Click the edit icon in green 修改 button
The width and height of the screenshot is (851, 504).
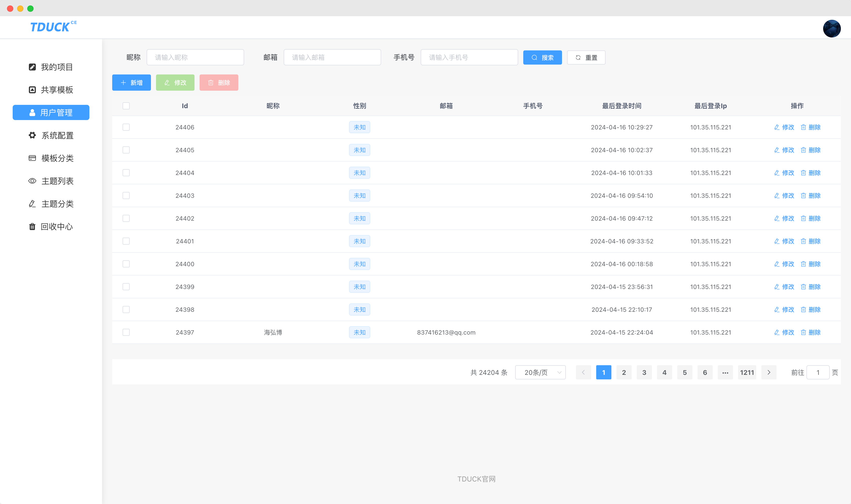pyautogui.click(x=167, y=83)
